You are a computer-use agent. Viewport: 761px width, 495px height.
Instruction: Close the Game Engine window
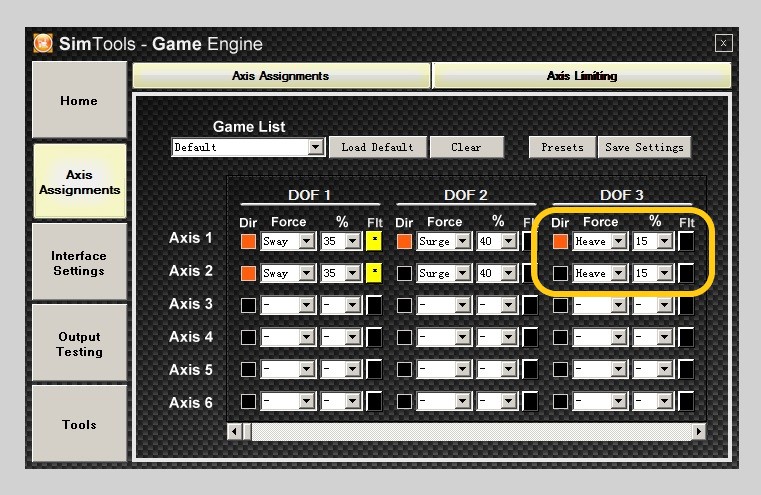pos(723,43)
